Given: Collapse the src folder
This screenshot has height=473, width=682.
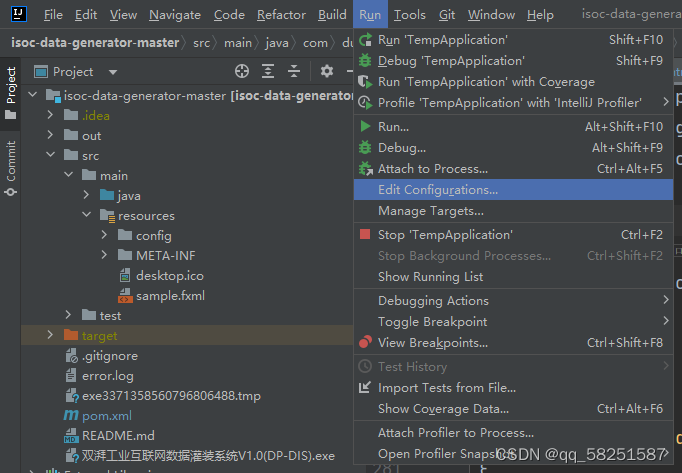Looking at the screenshot, I should coord(50,154).
